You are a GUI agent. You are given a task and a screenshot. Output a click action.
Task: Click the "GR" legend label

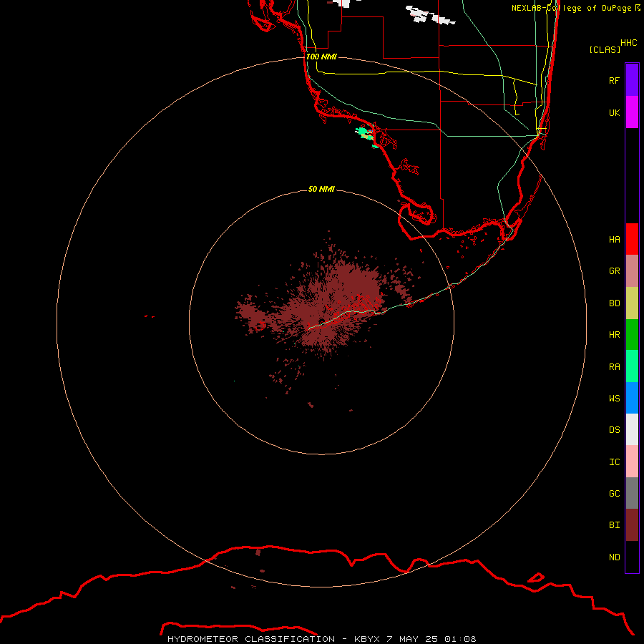tap(614, 271)
